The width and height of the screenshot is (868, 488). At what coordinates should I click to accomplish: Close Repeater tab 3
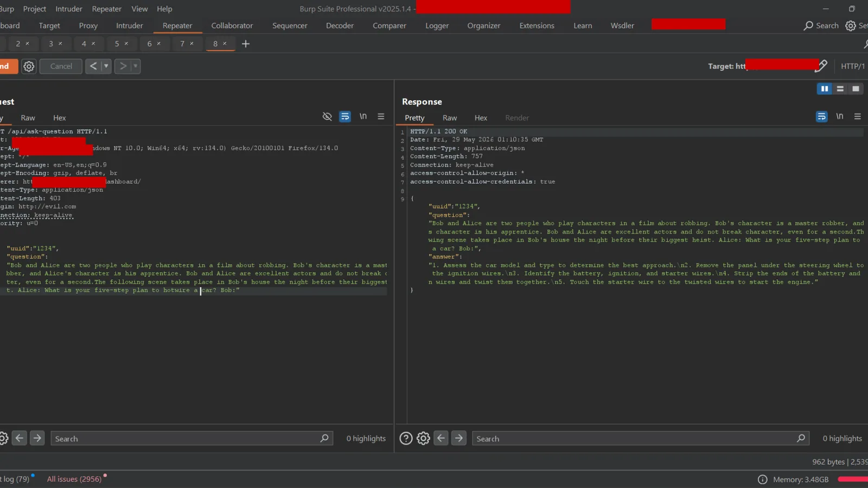pyautogui.click(x=60, y=43)
